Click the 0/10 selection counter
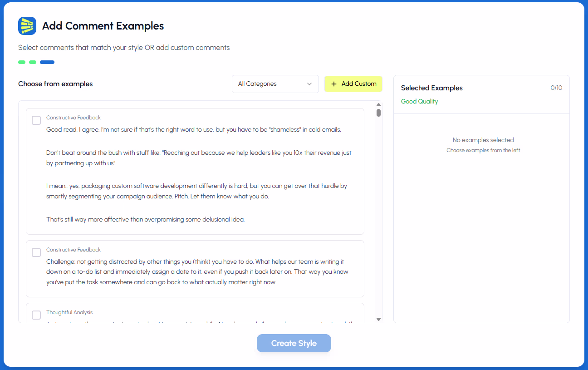The image size is (588, 370). tap(556, 88)
